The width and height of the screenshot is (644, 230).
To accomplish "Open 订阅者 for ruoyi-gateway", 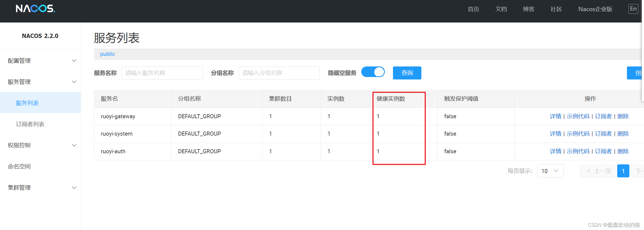I will click(x=603, y=116).
